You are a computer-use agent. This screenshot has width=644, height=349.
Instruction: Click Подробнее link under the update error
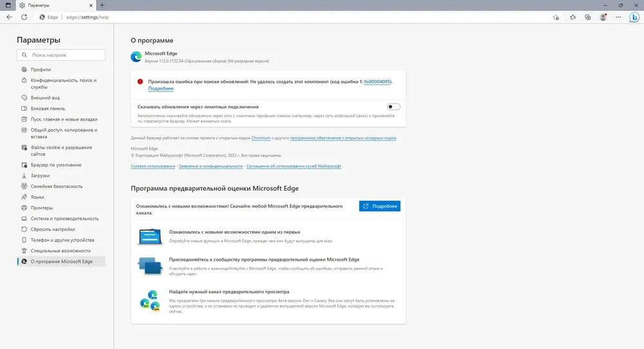160,88
